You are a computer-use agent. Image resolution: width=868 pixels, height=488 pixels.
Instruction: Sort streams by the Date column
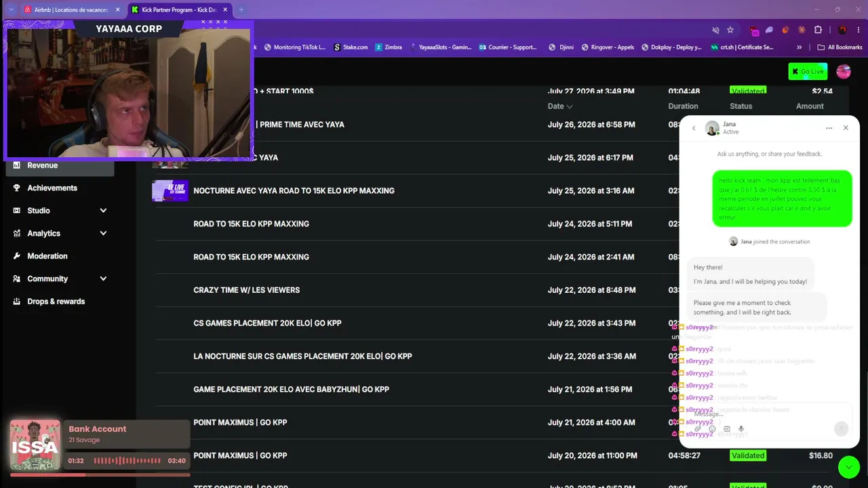click(560, 106)
